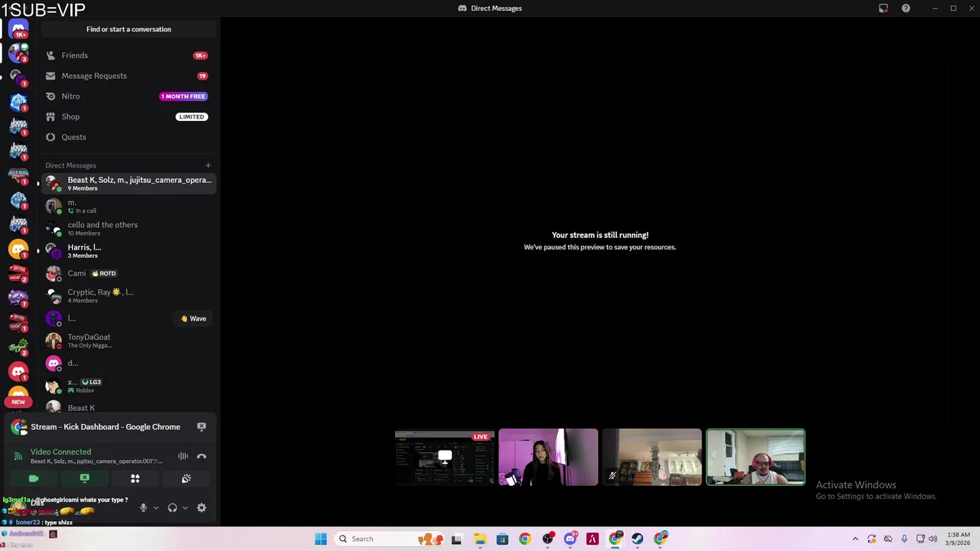980x551 pixels.
Task: Select the purple-lit woman video tile
Action: (x=548, y=458)
